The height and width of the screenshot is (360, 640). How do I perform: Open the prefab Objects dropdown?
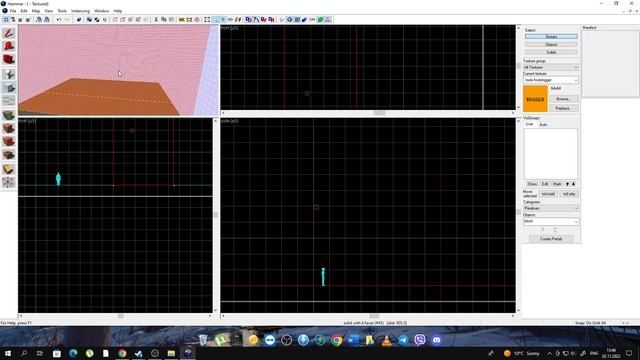coord(551,221)
